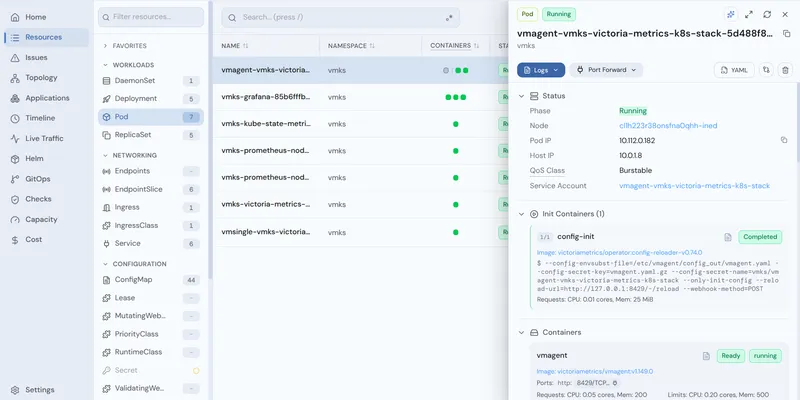Screen dimensions: 800x400
Task: Click the Helm icon in sidebar
Action: point(15,159)
